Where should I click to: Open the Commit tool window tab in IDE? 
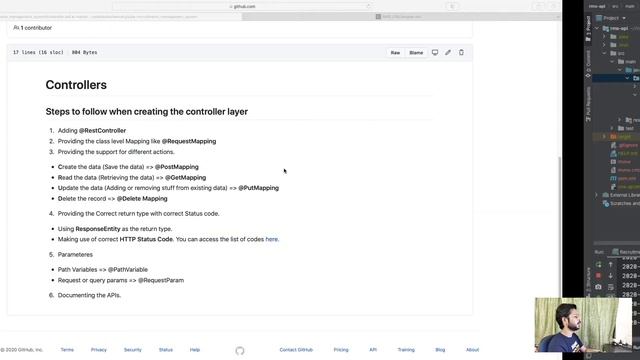tap(588, 64)
